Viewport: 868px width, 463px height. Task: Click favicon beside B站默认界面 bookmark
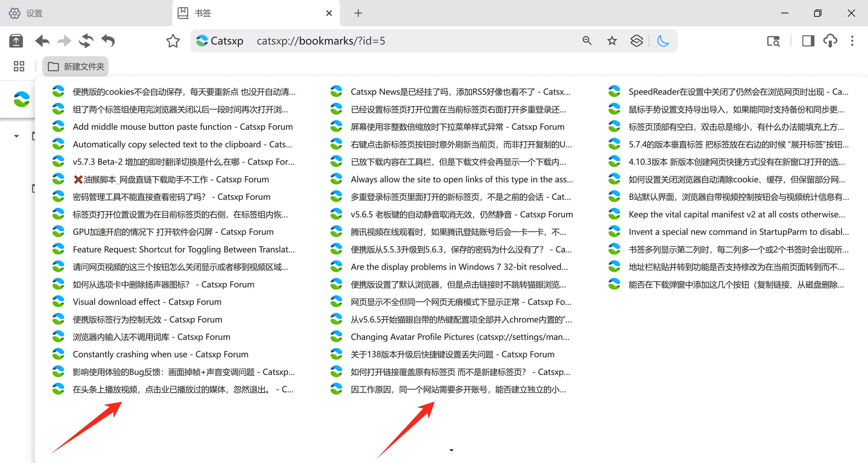pyautogui.click(x=614, y=197)
